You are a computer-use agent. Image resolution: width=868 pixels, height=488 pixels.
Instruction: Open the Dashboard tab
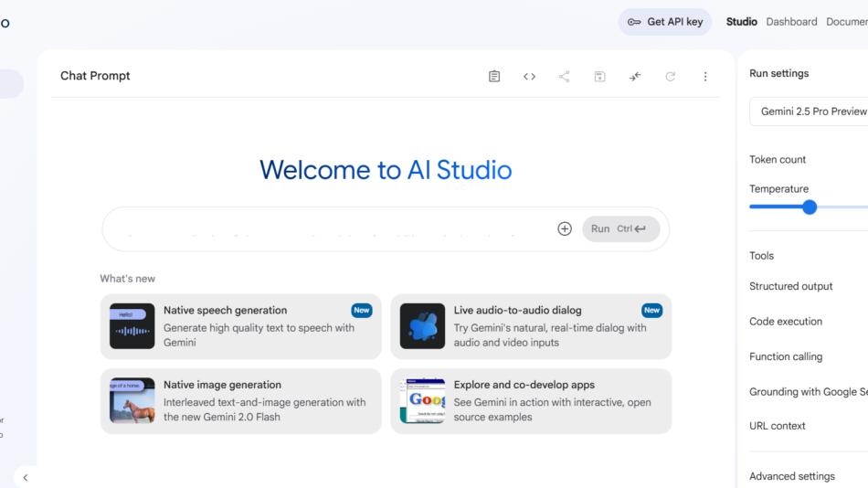point(791,22)
